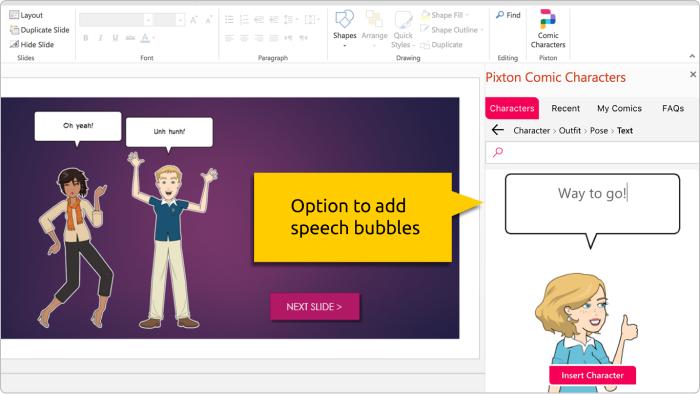Click Find in the Editing group

508,15
